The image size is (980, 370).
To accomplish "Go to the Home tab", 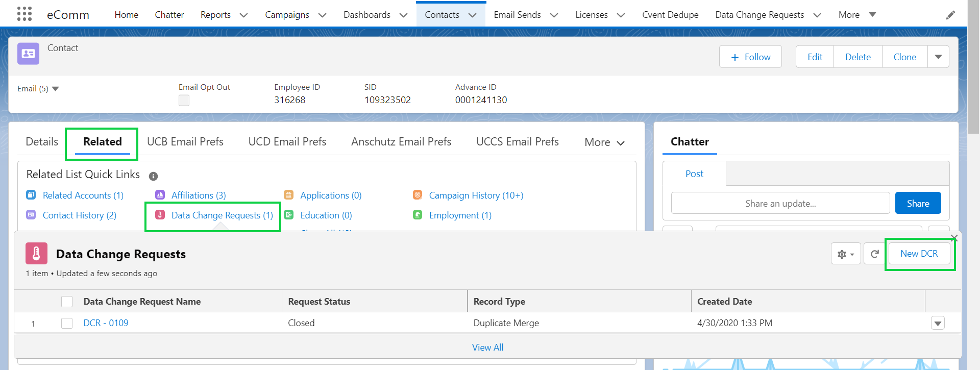I will (x=127, y=15).
